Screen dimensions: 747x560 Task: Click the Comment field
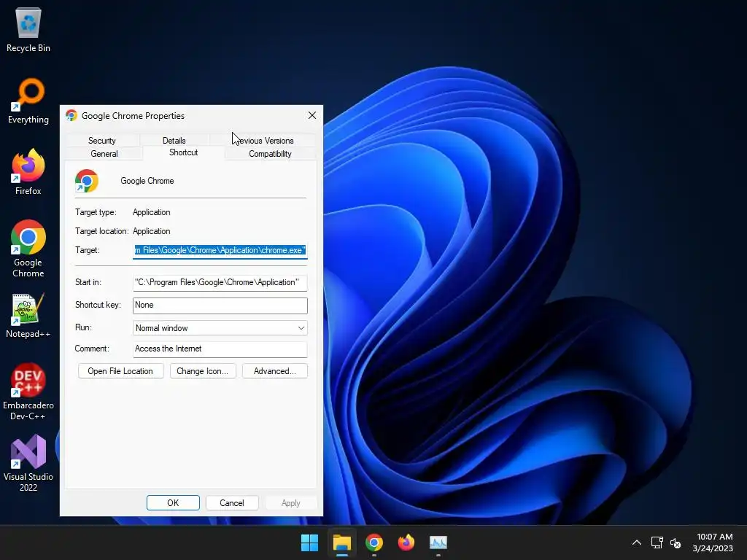pos(220,349)
